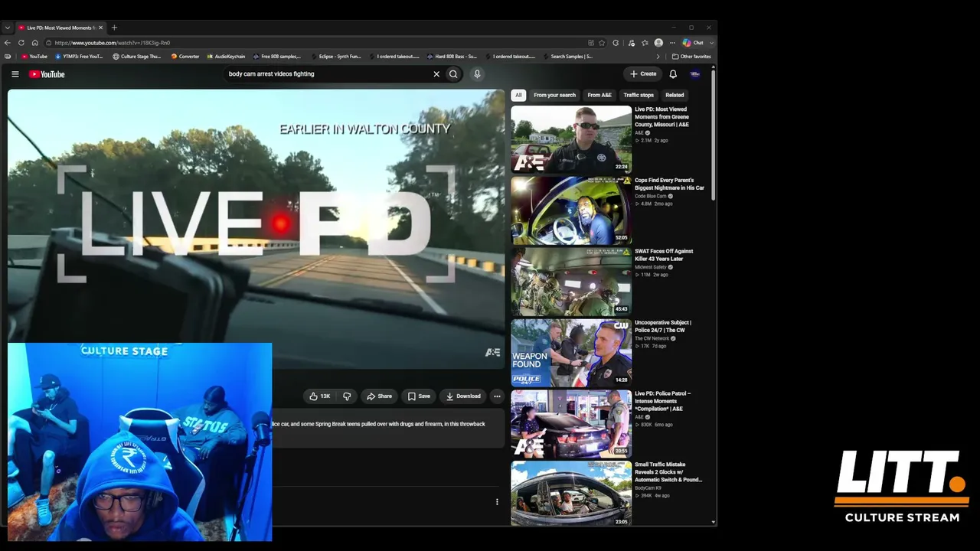Close the Live PD browser tab
The width and height of the screenshot is (980, 551).
tap(100, 28)
